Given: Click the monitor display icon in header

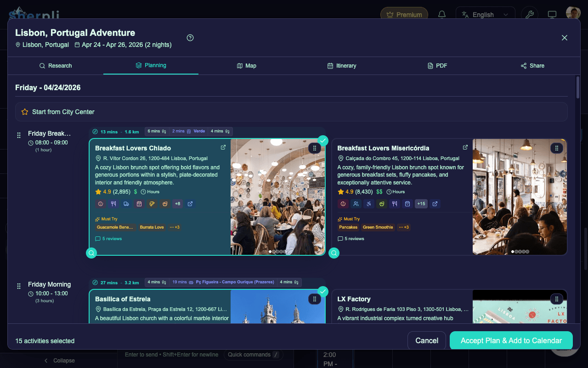Looking at the screenshot, I should [552, 15].
